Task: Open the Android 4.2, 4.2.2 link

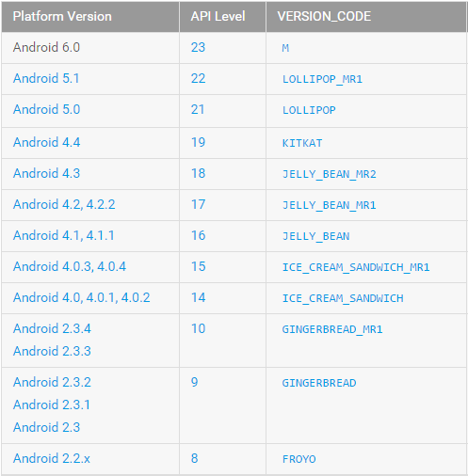Action: (x=64, y=204)
